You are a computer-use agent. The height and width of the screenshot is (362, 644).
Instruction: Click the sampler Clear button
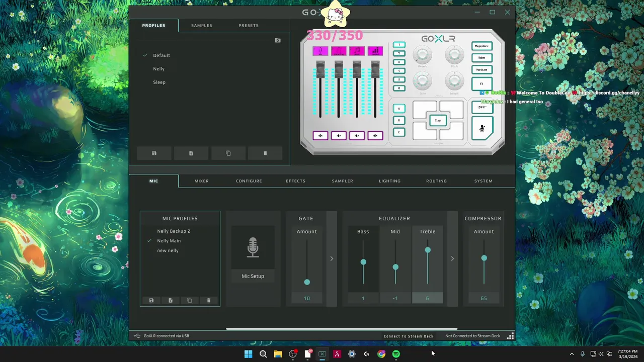[438, 121]
